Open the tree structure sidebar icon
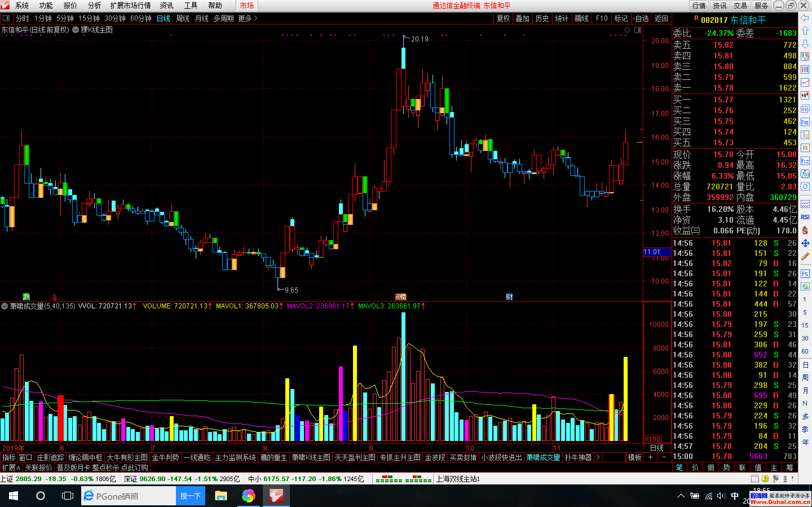The image size is (812, 507). [805, 135]
